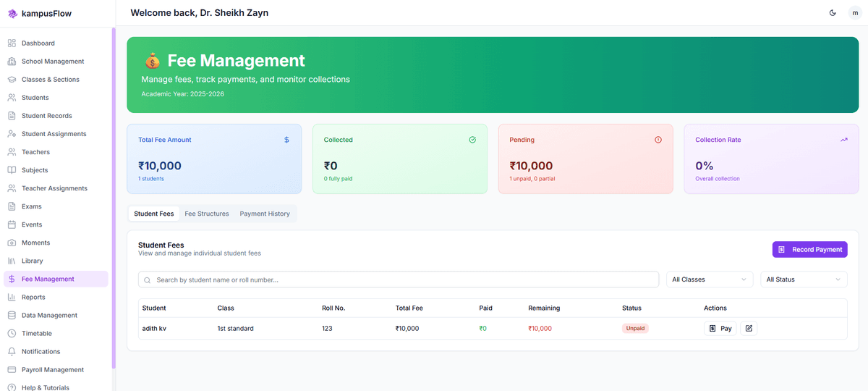Click the Dashboard grid icon
868x391 pixels.
click(x=12, y=43)
